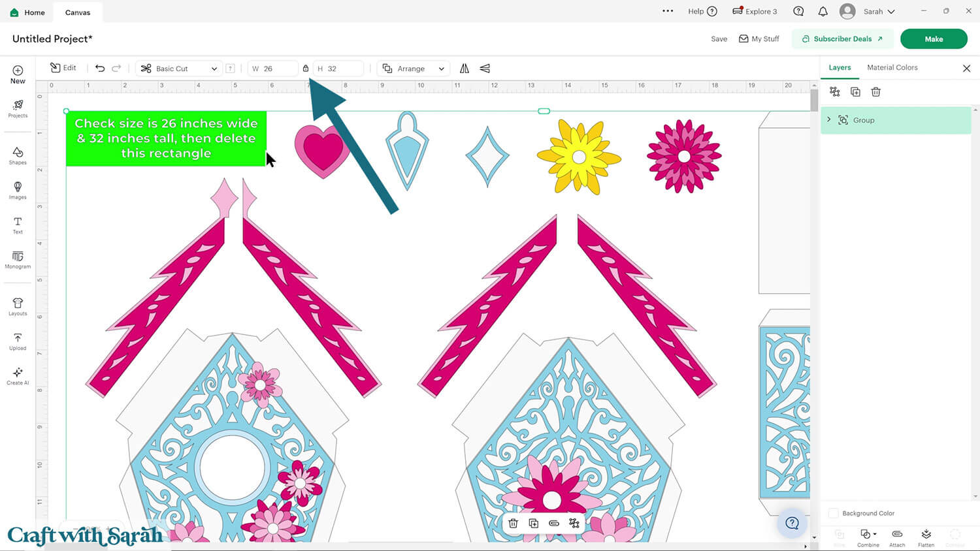Click the Save button

pos(719,39)
